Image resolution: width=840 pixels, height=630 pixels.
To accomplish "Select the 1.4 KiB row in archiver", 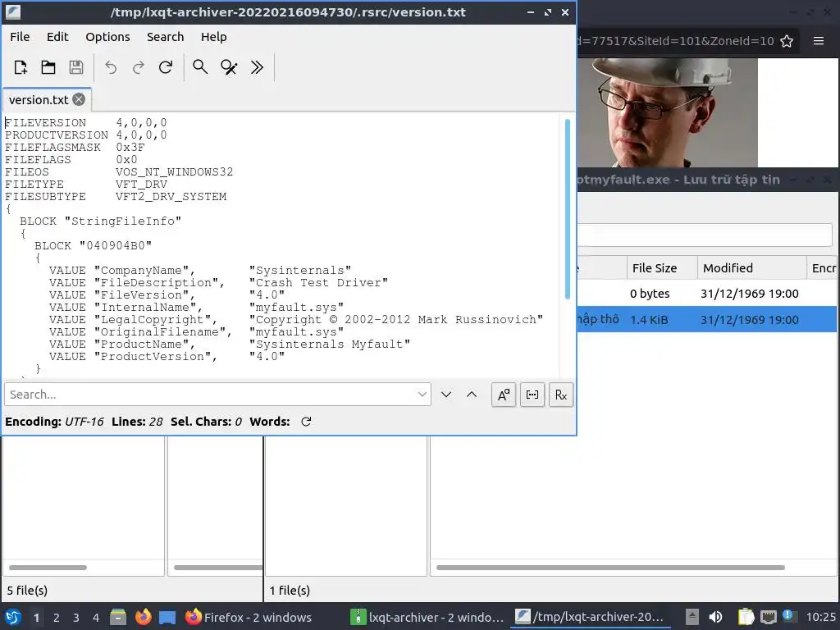I will click(707, 320).
